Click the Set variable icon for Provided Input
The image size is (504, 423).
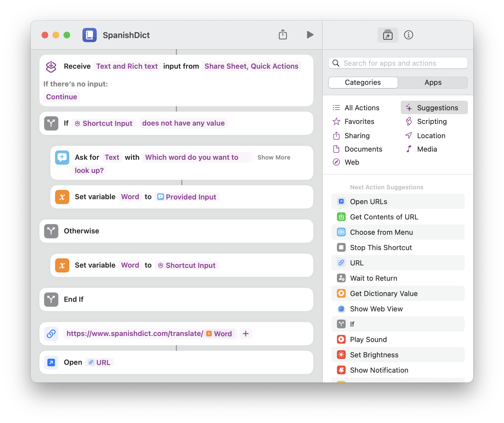62,197
